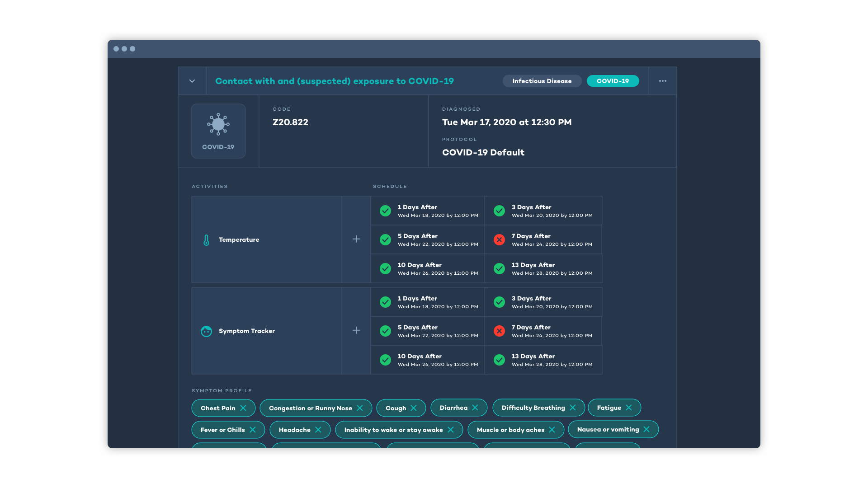Click the Infectious Disease tag
The height and width of the screenshot is (488, 868).
(x=542, y=81)
